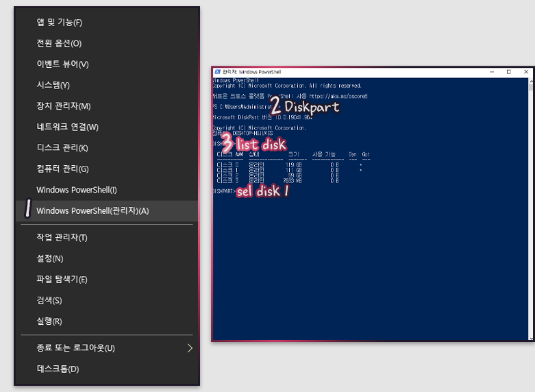
Task: Open 디스크 관리(K)
Action: point(107,148)
